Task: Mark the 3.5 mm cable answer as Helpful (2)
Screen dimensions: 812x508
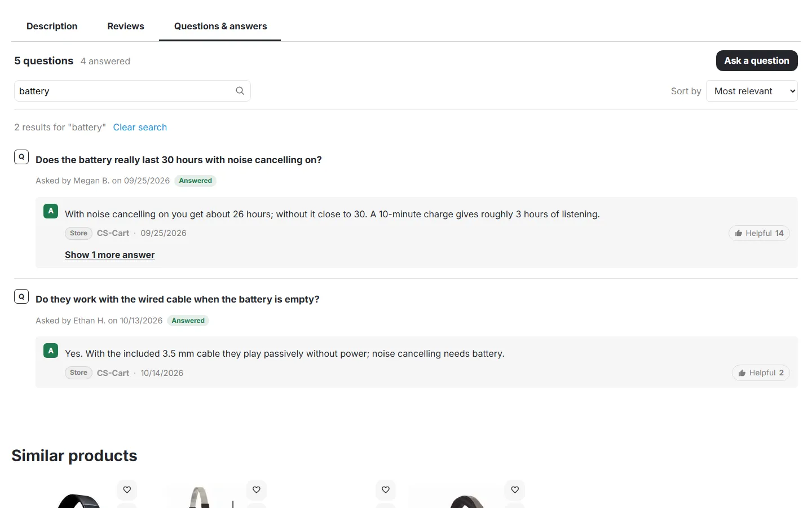Action: click(761, 373)
